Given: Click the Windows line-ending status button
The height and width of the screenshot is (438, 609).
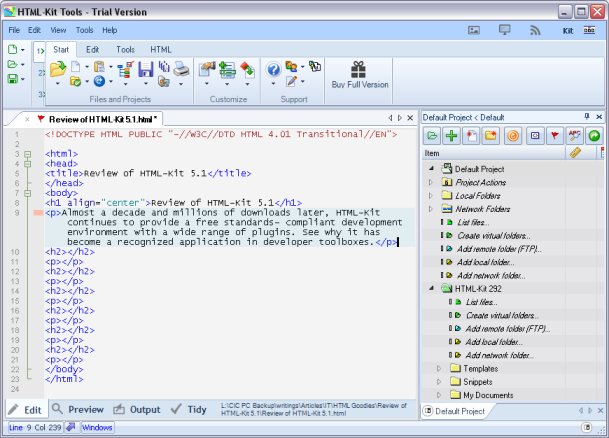Looking at the screenshot, I should tap(97, 428).
